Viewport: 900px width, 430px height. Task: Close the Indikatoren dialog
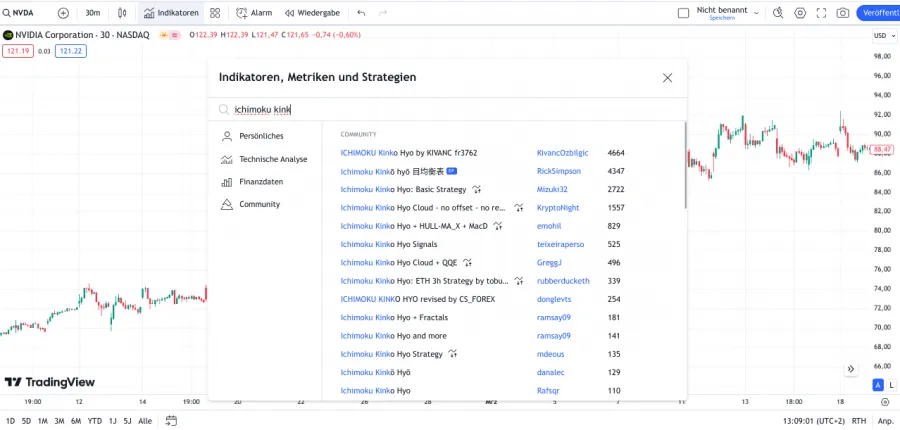click(667, 78)
